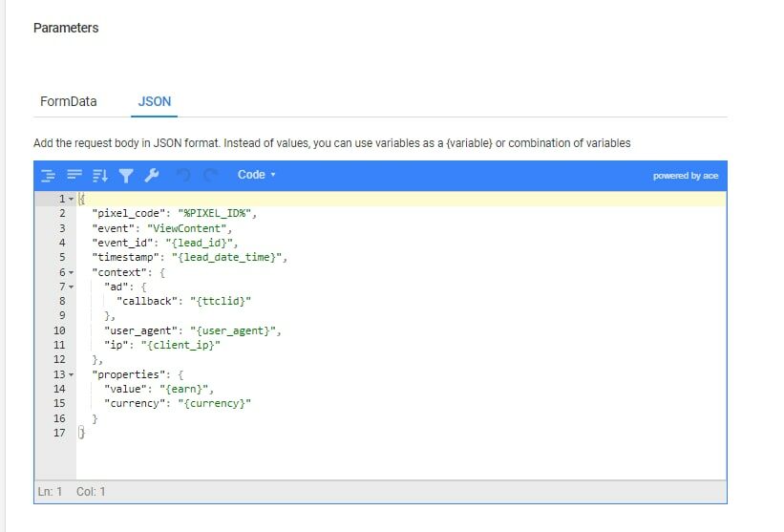Collapse the root object at line 1
Image resolution: width=784 pixels, height=532 pixels.
(x=71, y=199)
